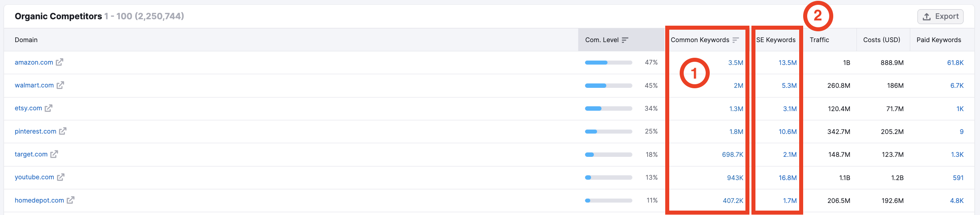Open amazon.com paid keywords 61.8K
Screen dimensions: 980x215
point(955,63)
